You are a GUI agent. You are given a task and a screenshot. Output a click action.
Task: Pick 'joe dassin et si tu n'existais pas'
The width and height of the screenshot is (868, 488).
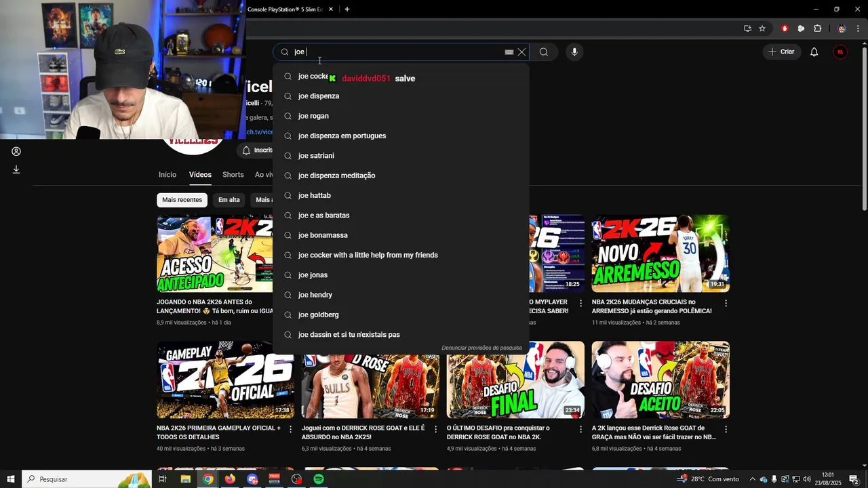401,335
